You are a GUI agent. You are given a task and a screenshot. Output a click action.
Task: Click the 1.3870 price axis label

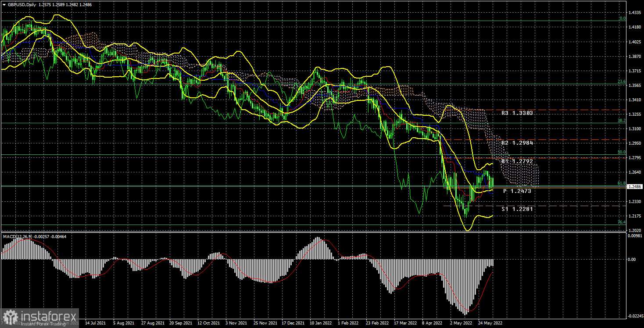tap(635, 57)
